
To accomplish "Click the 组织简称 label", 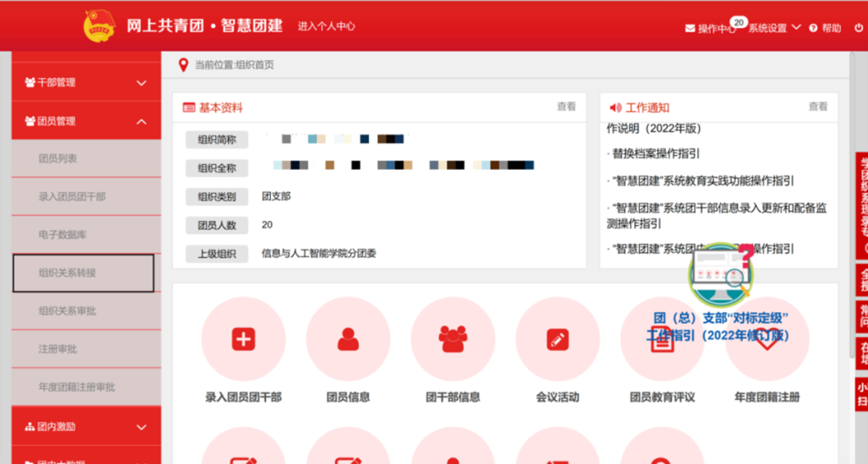I will (x=217, y=140).
